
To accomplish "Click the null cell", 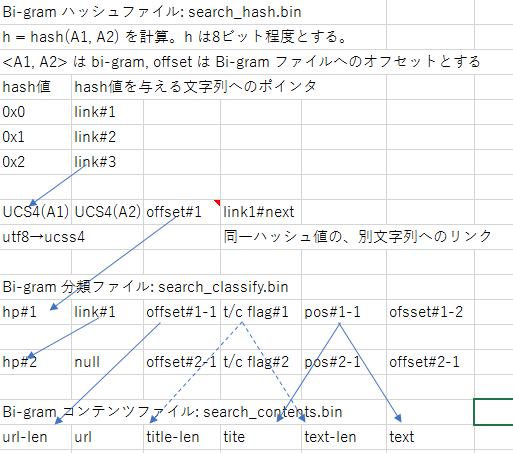I will (107, 362).
